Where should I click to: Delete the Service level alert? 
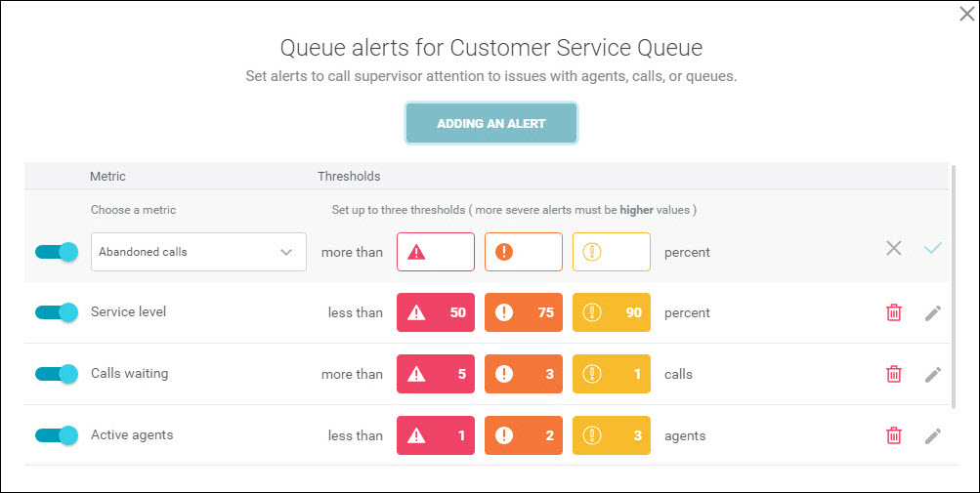[x=894, y=312]
